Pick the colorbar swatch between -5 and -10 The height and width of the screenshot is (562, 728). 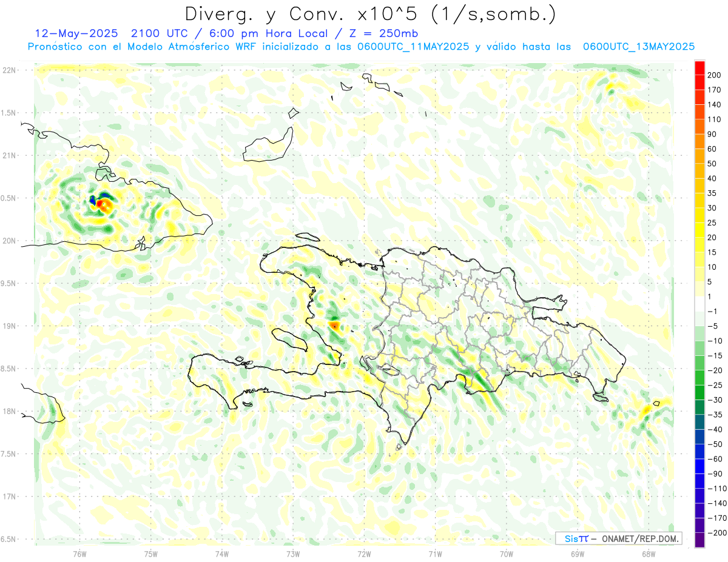[700, 333]
